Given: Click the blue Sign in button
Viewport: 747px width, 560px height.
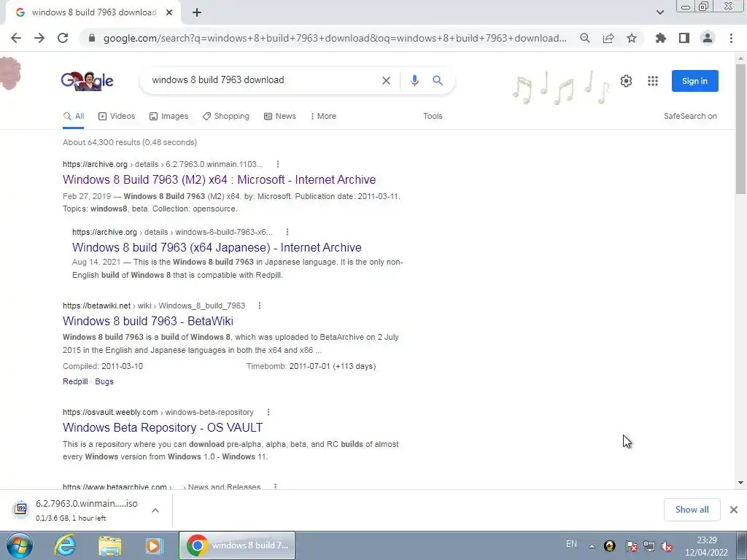Looking at the screenshot, I should click(694, 81).
